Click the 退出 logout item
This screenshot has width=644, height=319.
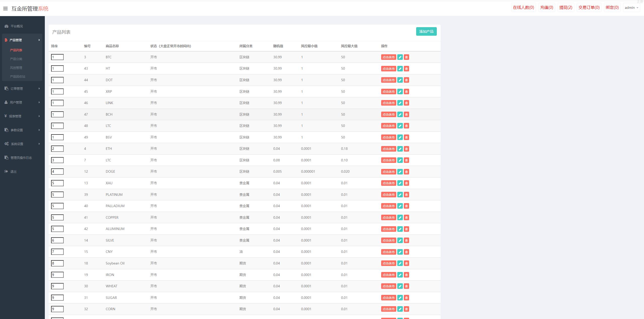pos(13,171)
